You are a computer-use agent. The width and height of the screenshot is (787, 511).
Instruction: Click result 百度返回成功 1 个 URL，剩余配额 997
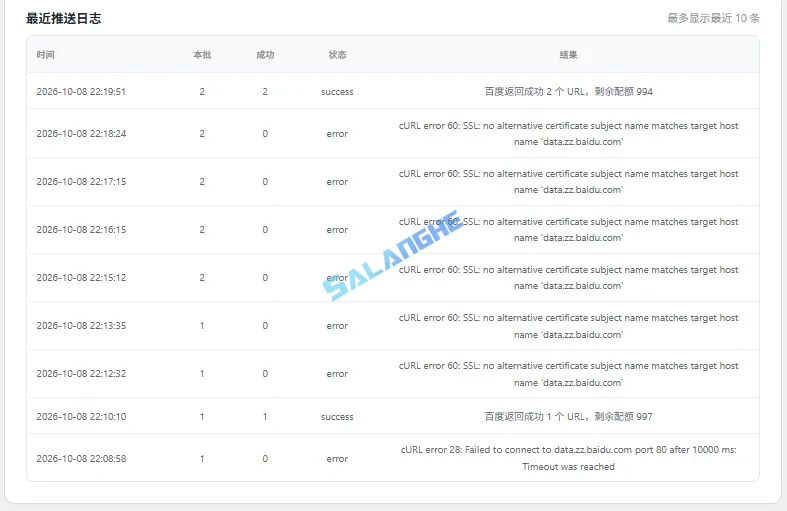568,417
